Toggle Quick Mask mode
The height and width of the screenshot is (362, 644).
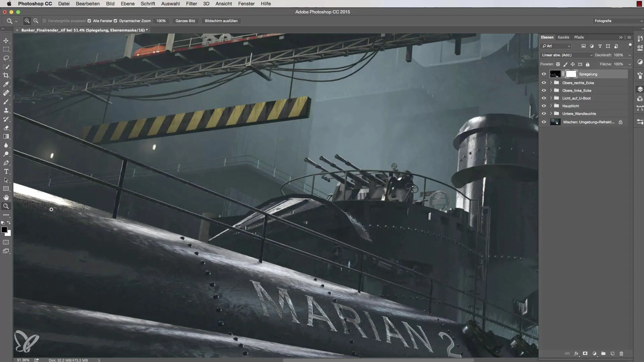coord(6,242)
